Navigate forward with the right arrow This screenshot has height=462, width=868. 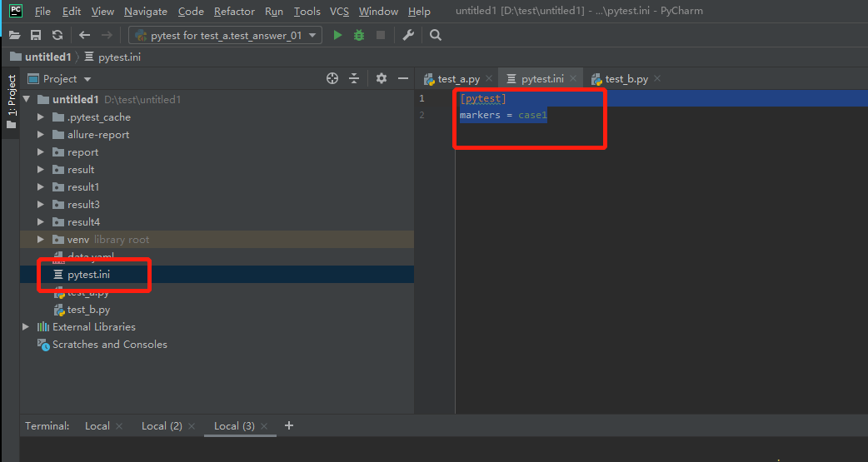(107, 36)
